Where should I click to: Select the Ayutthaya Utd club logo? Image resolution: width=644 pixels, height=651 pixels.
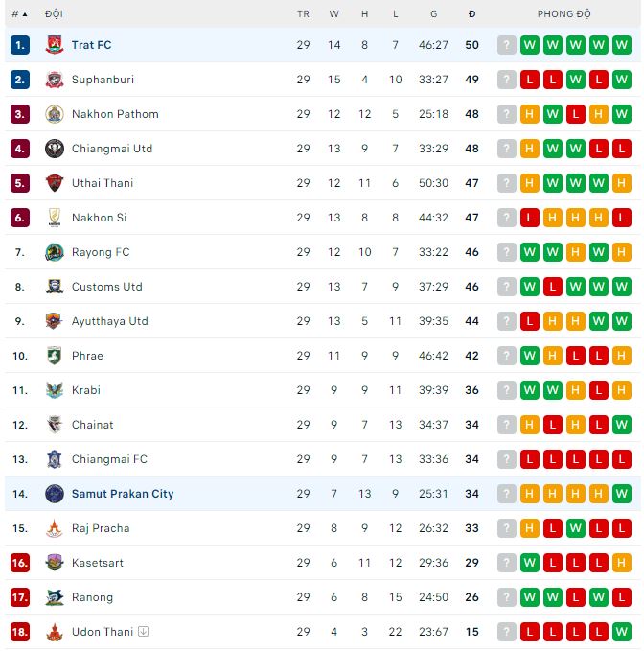(x=54, y=321)
